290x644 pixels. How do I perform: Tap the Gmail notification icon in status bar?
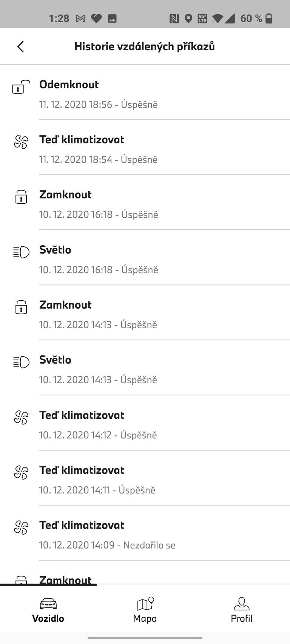pos(80,18)
